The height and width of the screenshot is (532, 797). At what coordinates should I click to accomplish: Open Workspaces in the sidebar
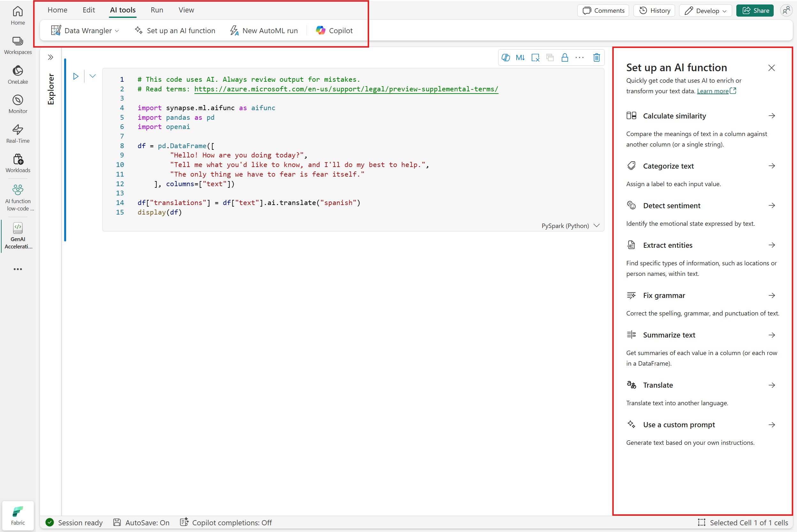coord(18,45)
